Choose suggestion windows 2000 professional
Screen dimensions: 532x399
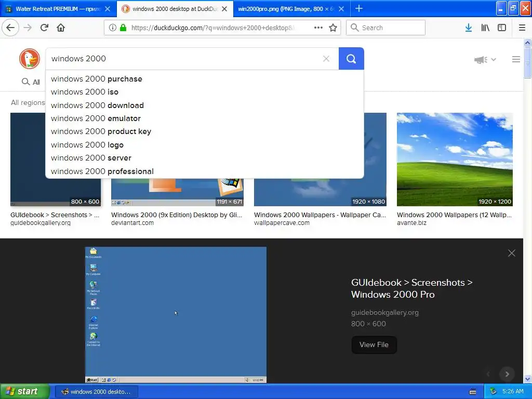[x=205, y=171]
